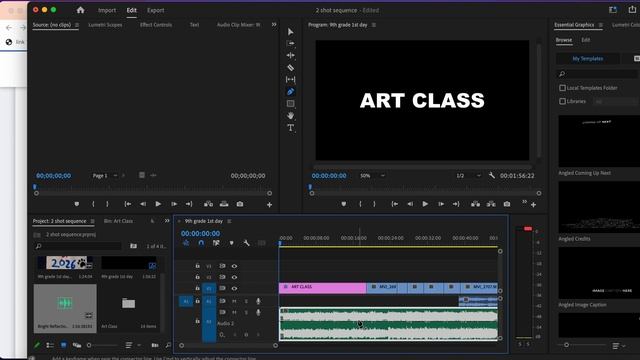Toggle V1 track output eye
640x360 pixels.
(234, 288)
